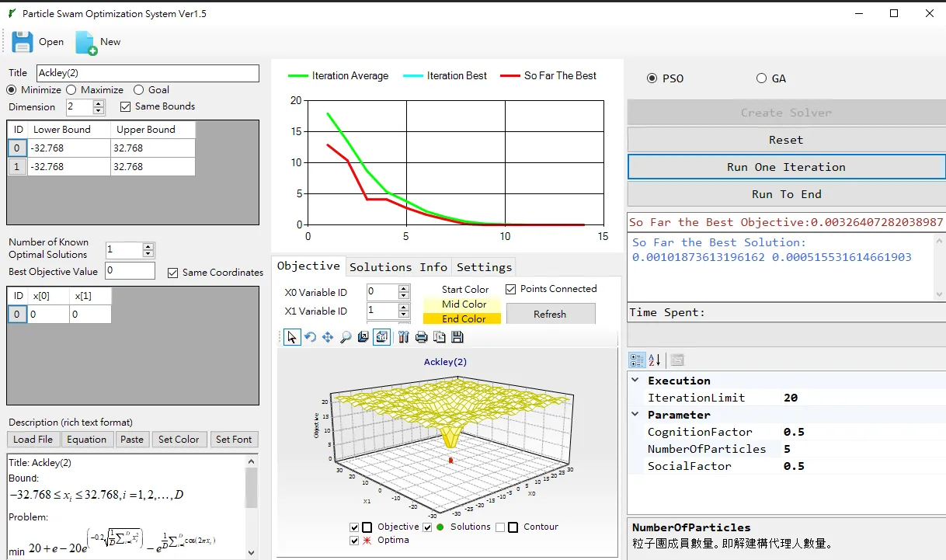Increase the Dimension spinner value
The image size is (946, 560).
point(99,103)
